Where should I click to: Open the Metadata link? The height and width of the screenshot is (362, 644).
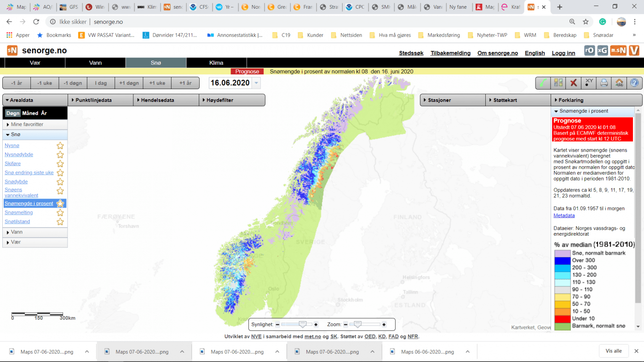(564, 215)
